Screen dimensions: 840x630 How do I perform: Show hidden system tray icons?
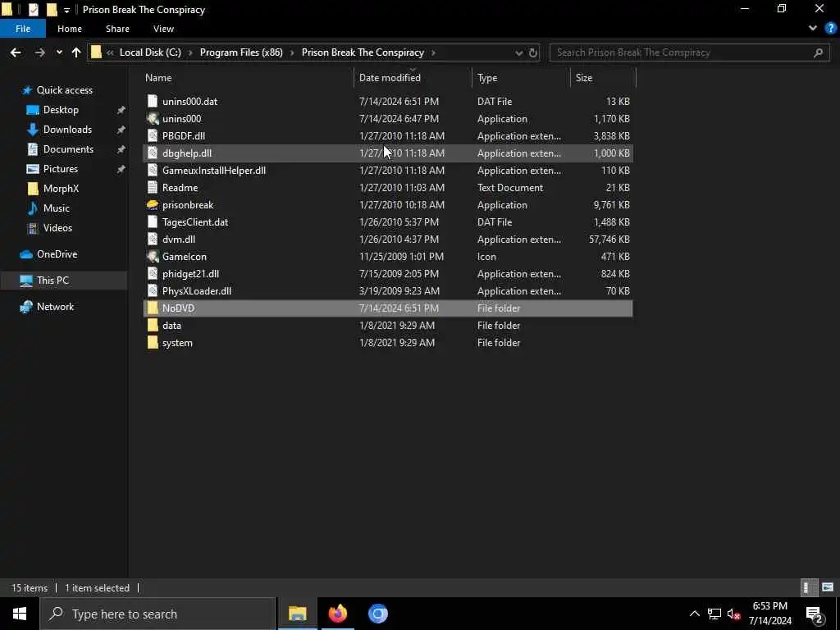[x=694, y=614]
